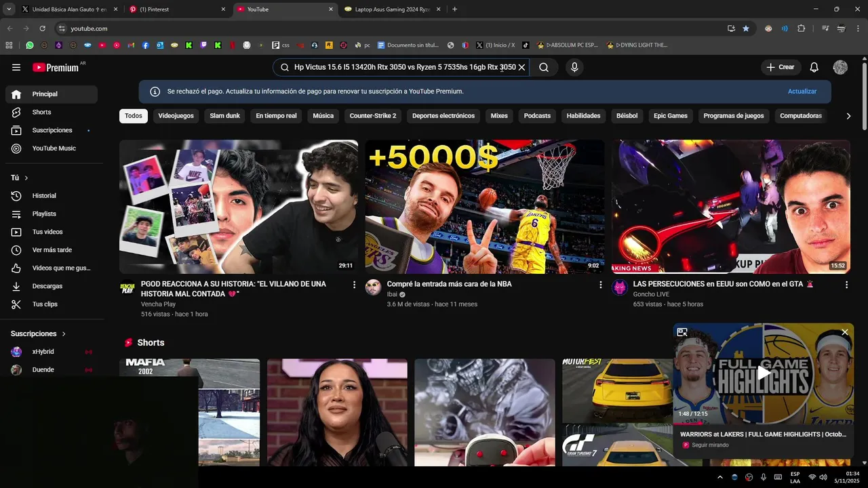Open PGOD REACCIONA video thumbnail

(239, 207)
